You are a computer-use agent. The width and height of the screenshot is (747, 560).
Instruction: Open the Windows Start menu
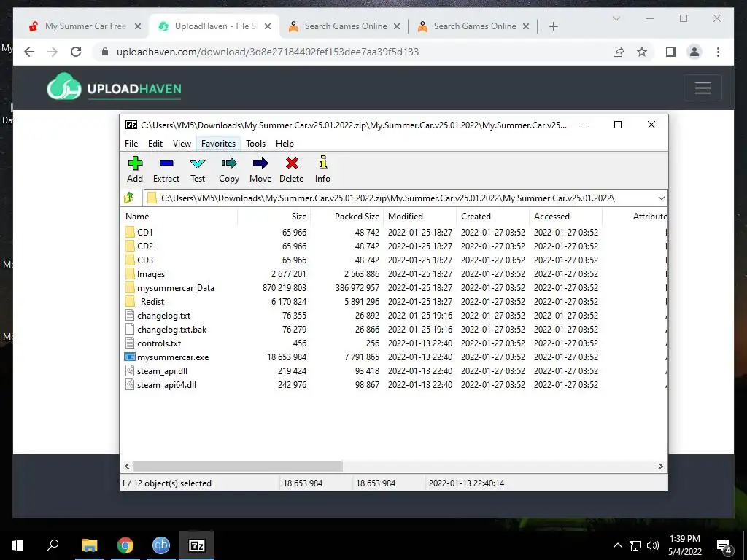(18, 545)
